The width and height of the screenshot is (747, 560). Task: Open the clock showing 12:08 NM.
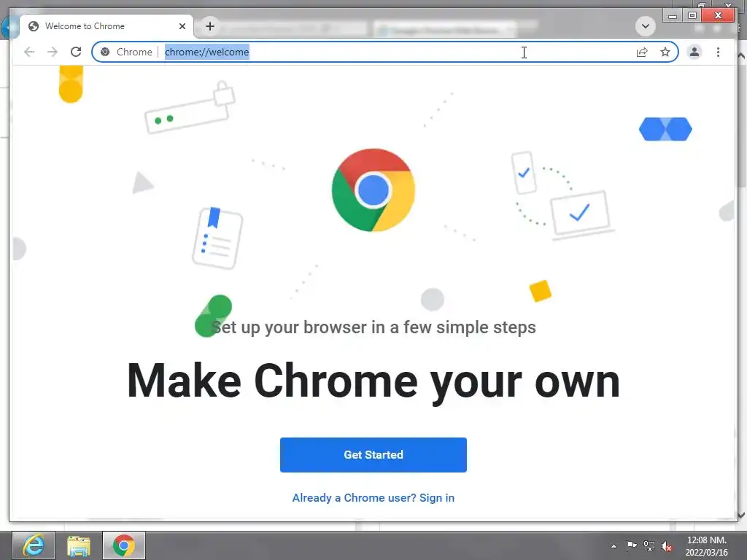tap(706, 546)
